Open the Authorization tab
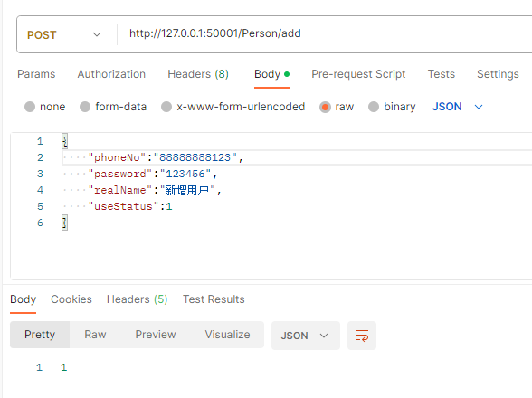 click(111, 74)
